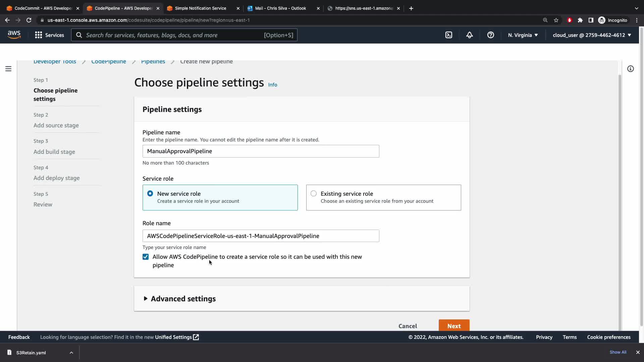Open the cloud_user account dropdown
Viewport: 644px width, 362px height.
[592, 35]
